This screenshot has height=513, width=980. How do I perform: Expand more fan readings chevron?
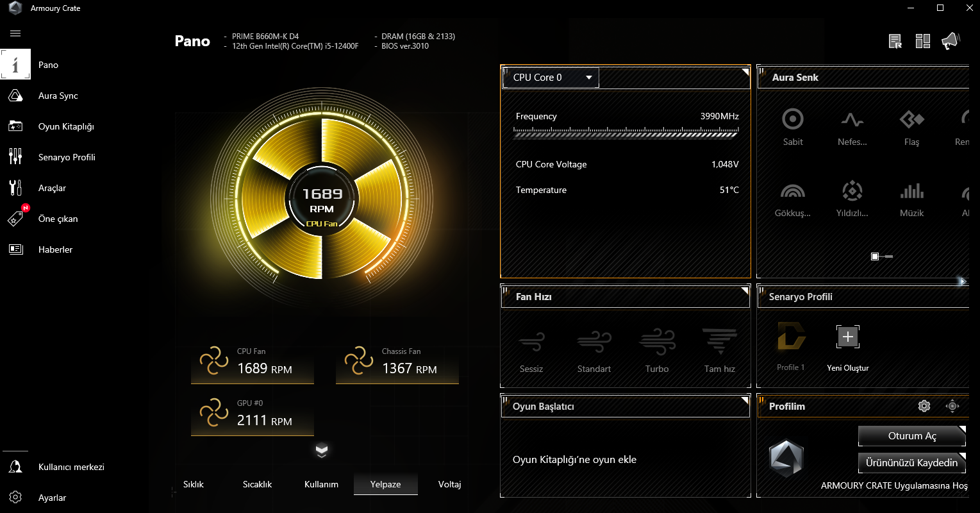point(322,451)
